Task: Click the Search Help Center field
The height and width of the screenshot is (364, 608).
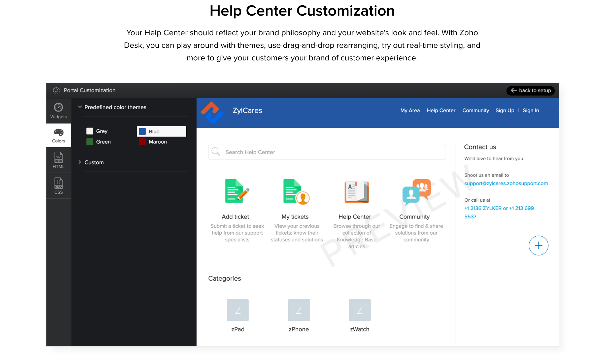Action: 327,152
